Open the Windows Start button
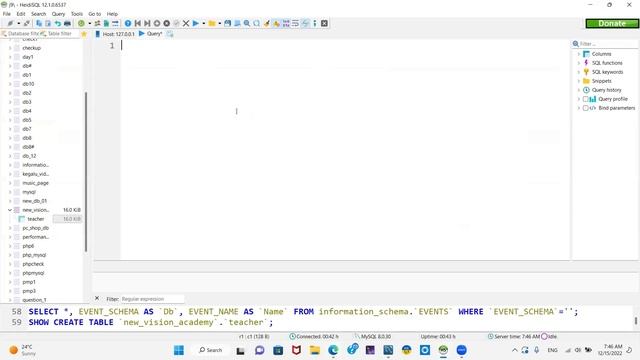The image size is (640, 360). pyautogui.click(x=179, y=350)
